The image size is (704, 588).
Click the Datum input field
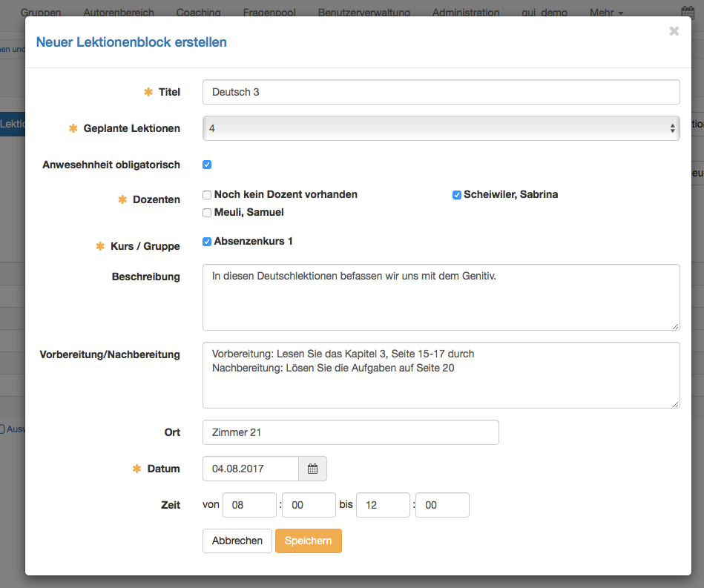tap(251, 469)
